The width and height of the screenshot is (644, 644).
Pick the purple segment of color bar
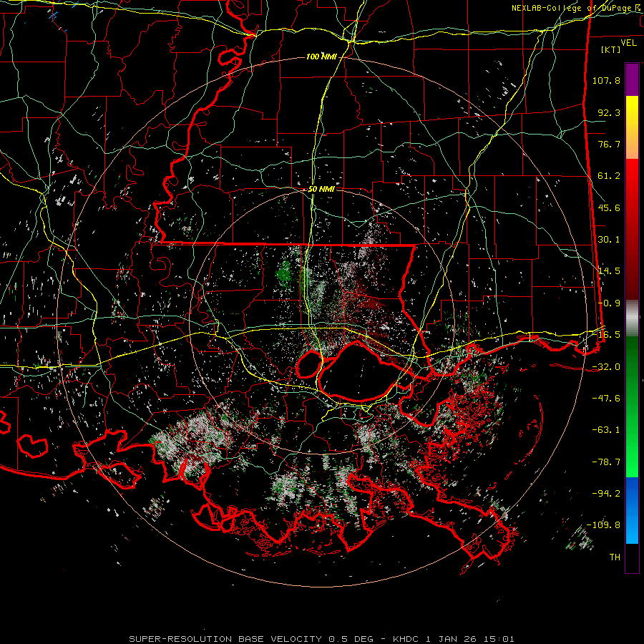632,79
